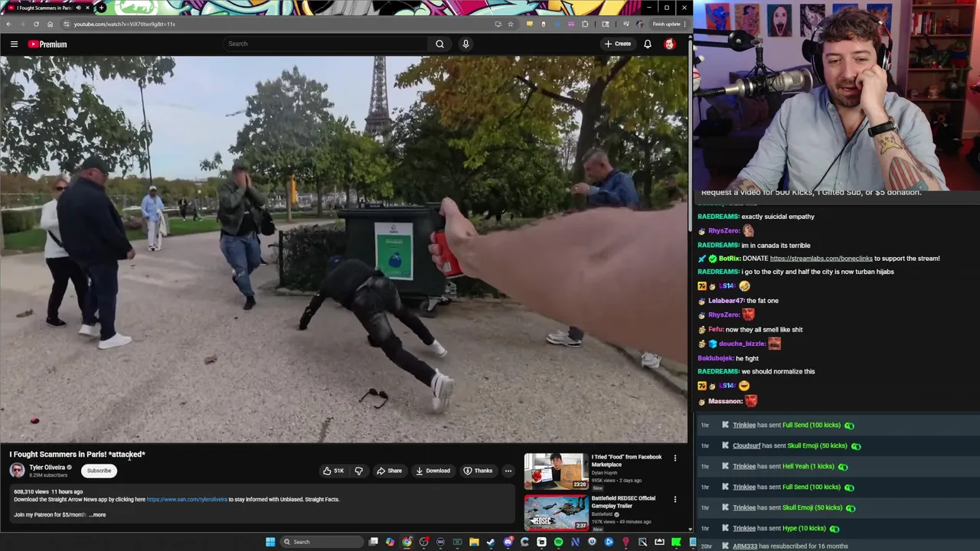Click the Battlefield REDSEC Official Gameplay Trailer title

623,502
